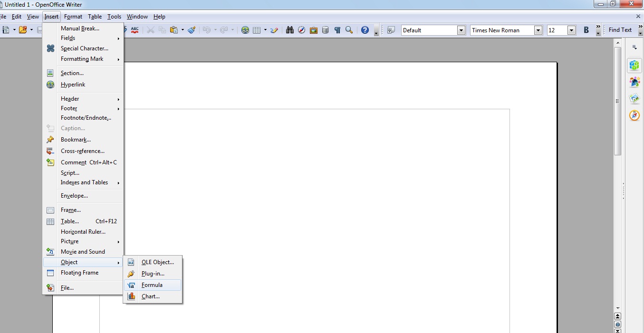Open the font size 12 dropdown

(572, 30)
